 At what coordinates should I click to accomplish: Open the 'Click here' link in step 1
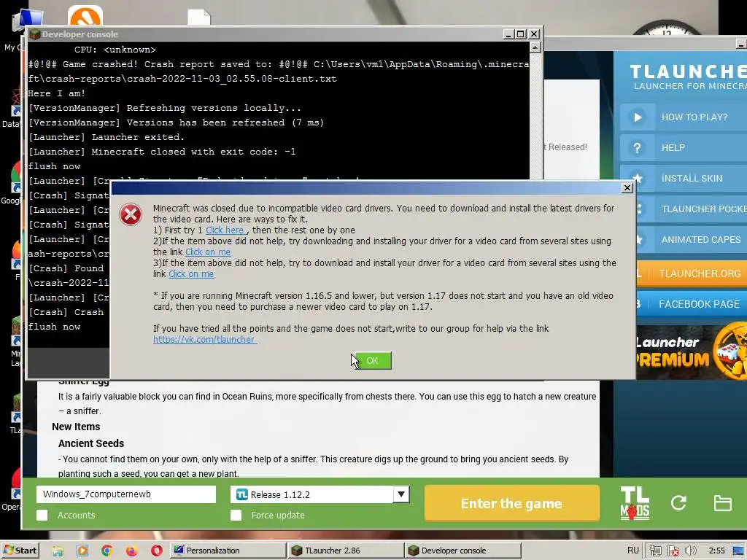point(225,230)
